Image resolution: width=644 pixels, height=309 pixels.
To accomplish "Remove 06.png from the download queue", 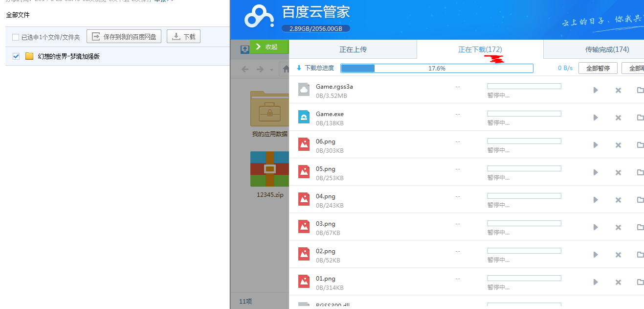I will pos(618,145).
